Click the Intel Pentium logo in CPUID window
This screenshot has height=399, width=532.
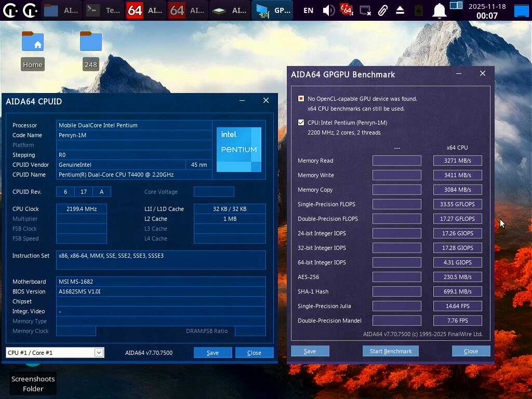239,149
